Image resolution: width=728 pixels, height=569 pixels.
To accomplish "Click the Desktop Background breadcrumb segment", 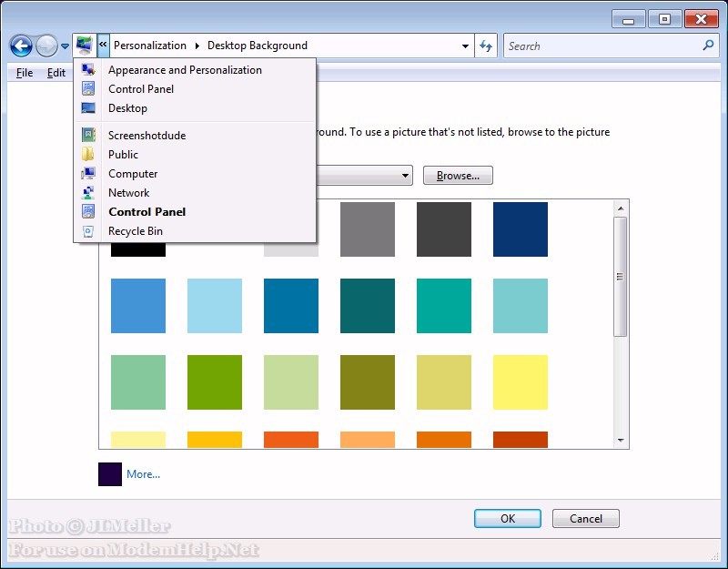I will (258, 46).
